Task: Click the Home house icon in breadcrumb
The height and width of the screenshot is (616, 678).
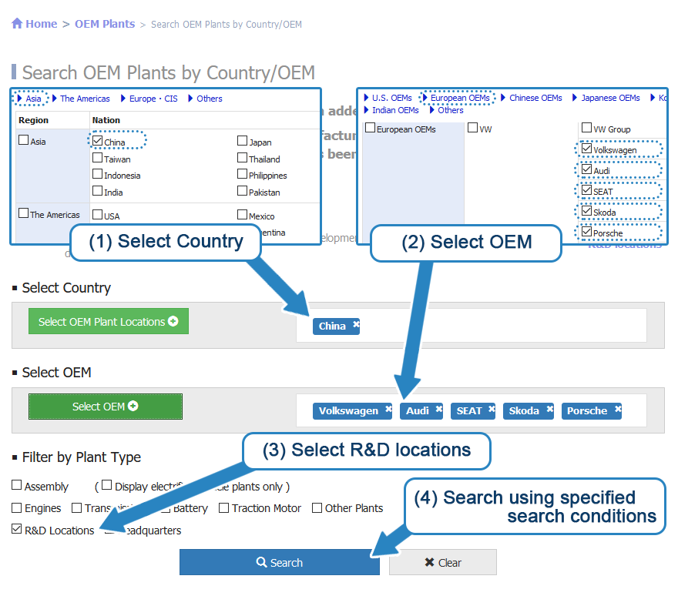Action: coord(17,23)
